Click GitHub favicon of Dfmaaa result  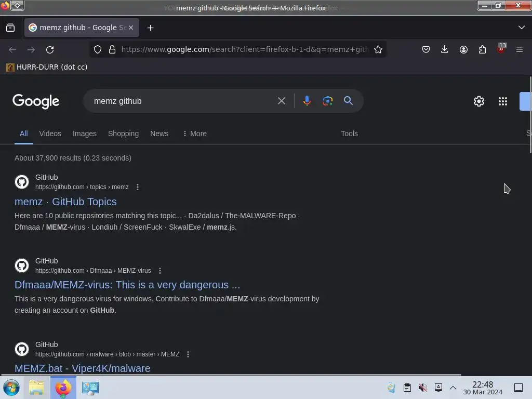pyautogui.click(x=22, y=265)
